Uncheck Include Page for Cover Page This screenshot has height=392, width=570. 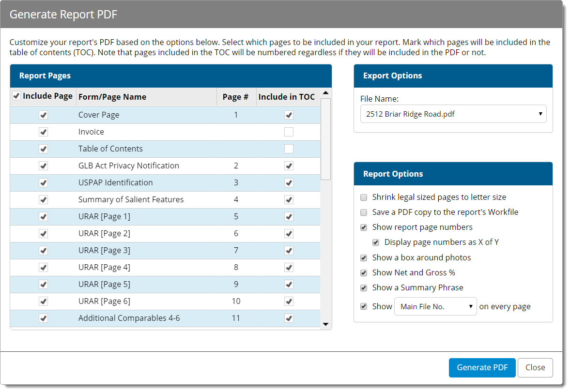(43, 115)
